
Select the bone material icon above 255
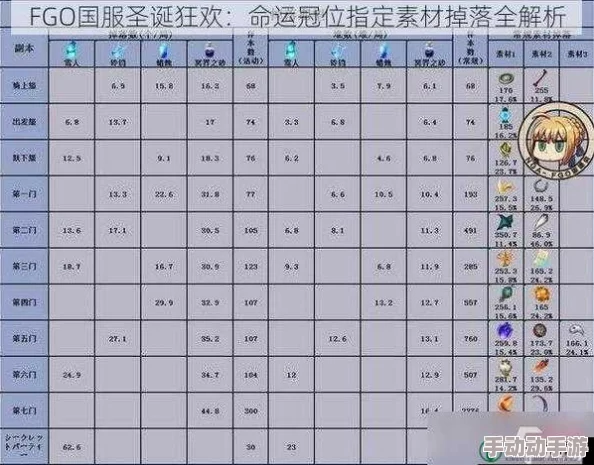(541, 78)
